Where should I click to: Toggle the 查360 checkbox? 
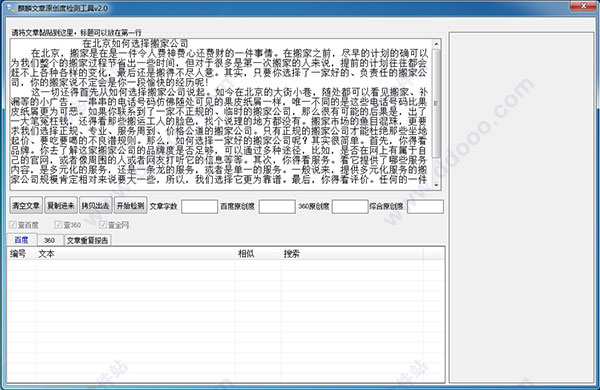pyautogui.click(x=68, y=225)
